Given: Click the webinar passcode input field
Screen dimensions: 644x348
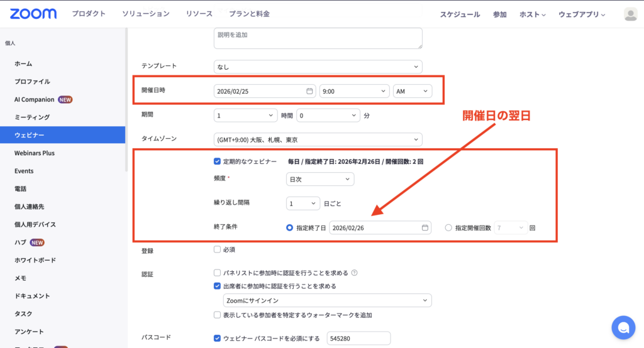Looking at the screenshot, I should (358, 339).
